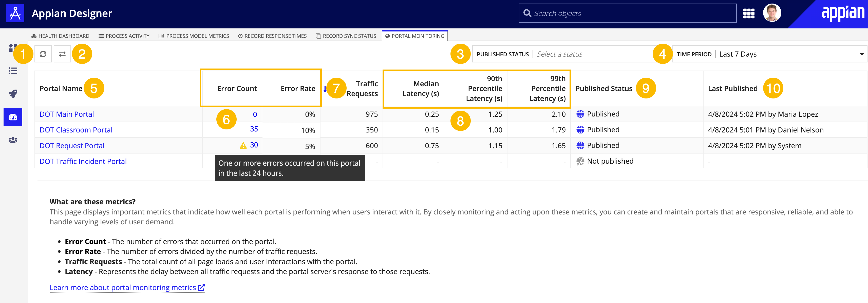The height and width of the screenshot is (303, 868).
Task: Open the objects list sidebar icon
Action: click(13, 71)
